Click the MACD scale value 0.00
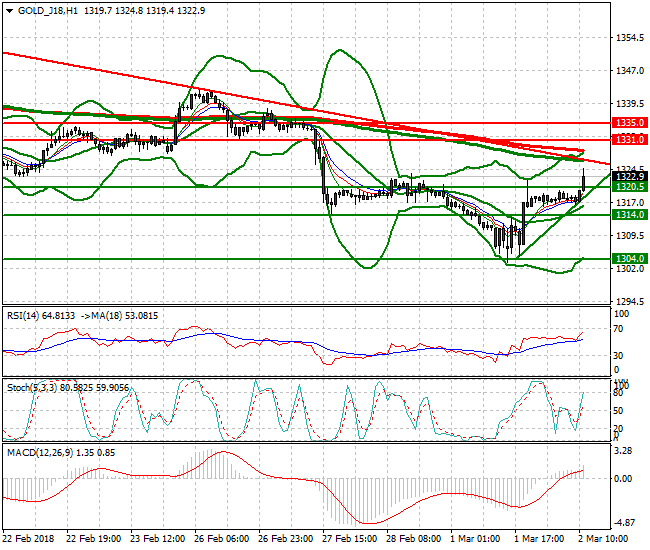This screenshot has height=550, width=650. [x=623, y=478]
